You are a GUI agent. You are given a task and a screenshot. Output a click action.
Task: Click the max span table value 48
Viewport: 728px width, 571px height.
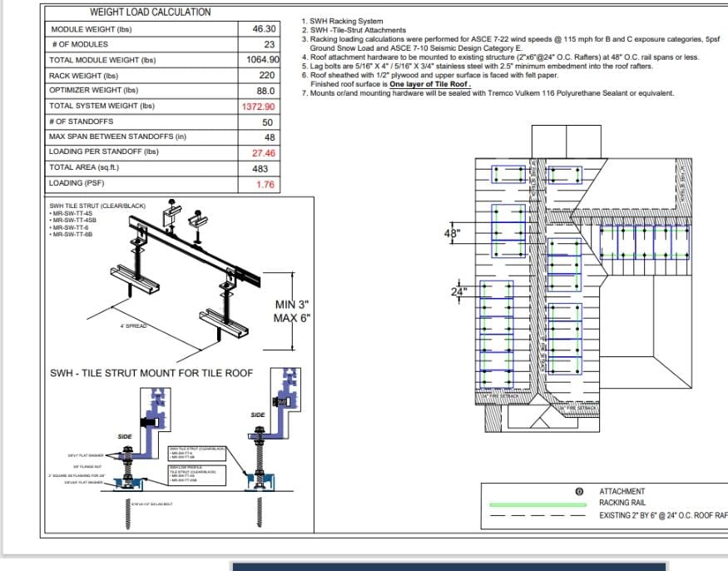click(270, 138)
